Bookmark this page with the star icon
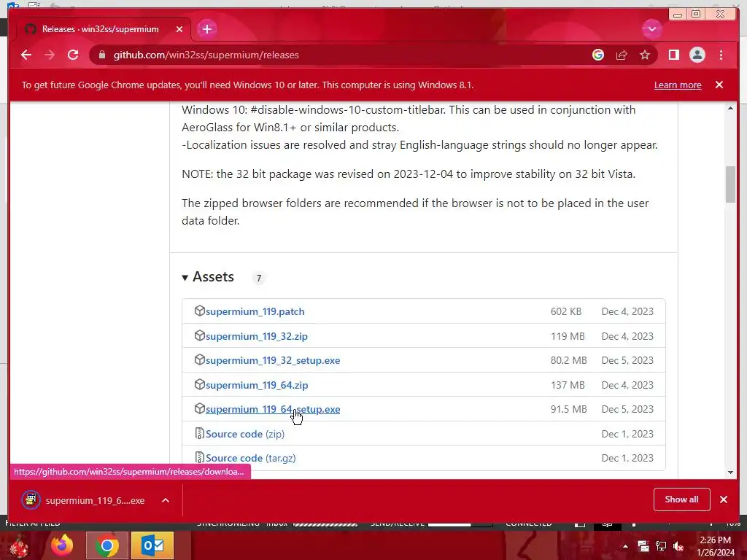 [x=645, y=55]
